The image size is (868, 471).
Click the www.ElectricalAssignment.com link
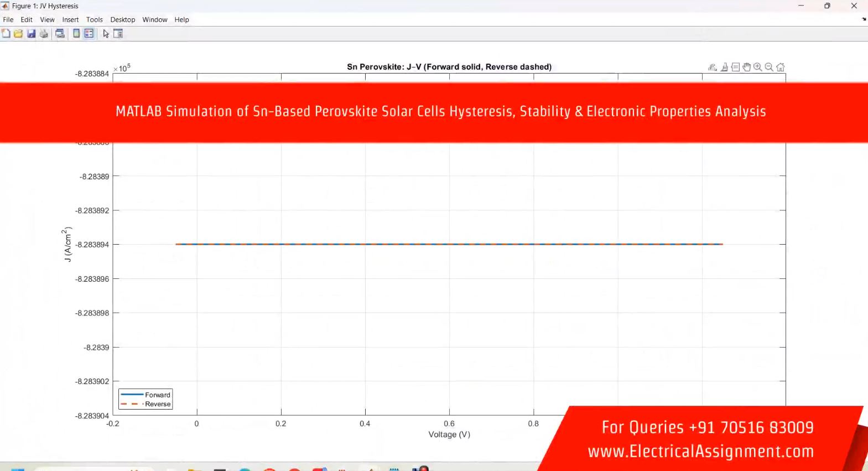[700, 452]
